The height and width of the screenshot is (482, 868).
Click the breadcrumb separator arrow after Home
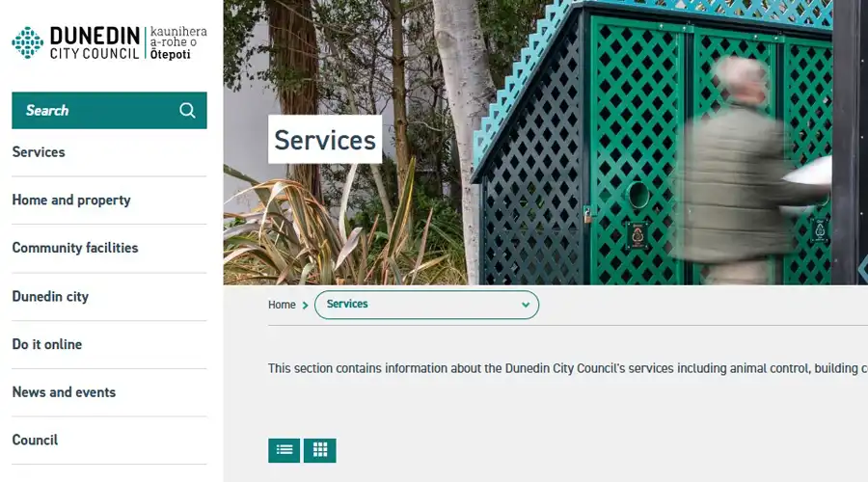point(305,305)
